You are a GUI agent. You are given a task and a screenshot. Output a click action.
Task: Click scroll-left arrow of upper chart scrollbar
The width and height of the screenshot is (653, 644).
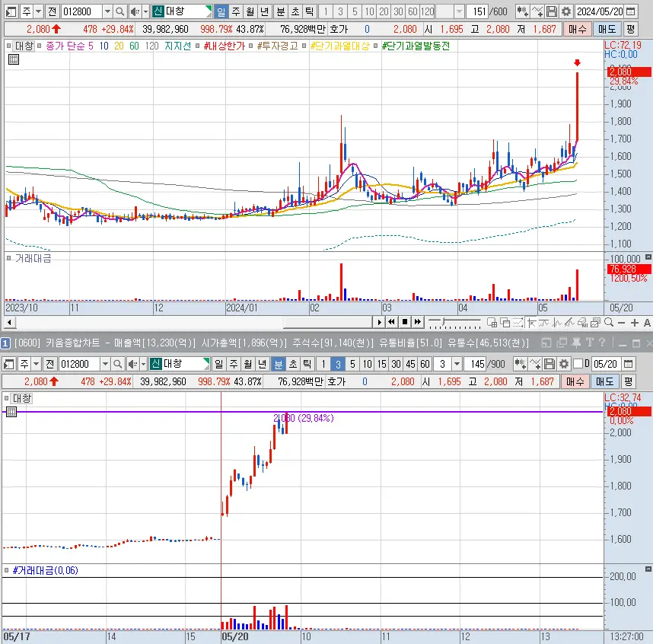[10, 323]
